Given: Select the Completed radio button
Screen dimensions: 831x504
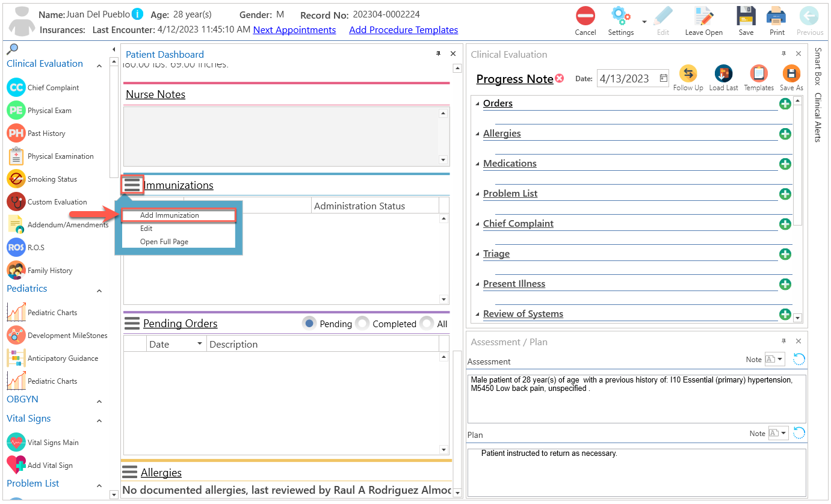Looking at the screenshot, I should pos(362,324).
